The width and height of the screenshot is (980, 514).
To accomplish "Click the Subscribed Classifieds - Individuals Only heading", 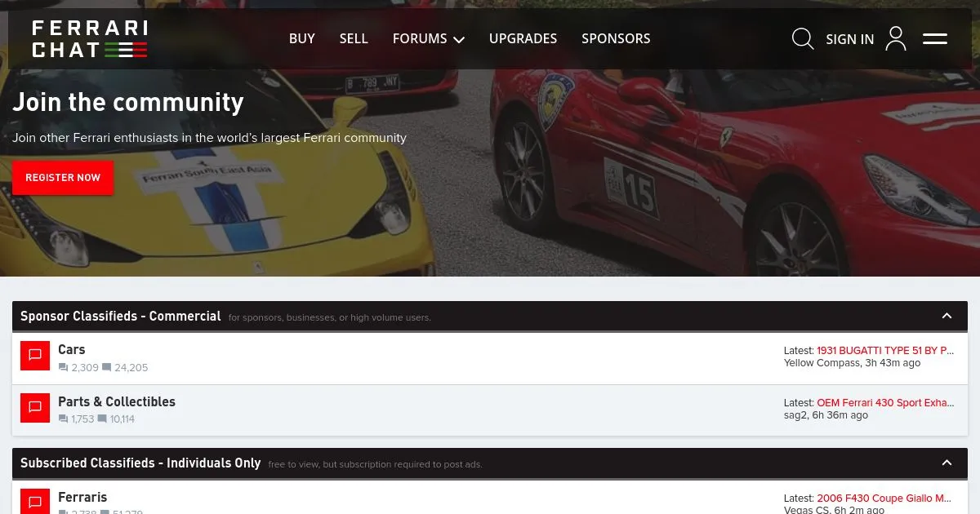I will (140, 463).
